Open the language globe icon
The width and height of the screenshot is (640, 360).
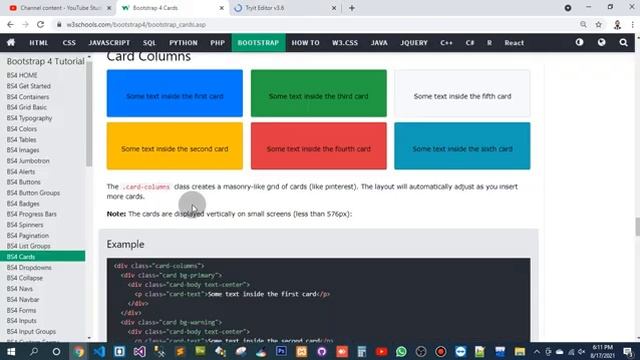point(601,42)
